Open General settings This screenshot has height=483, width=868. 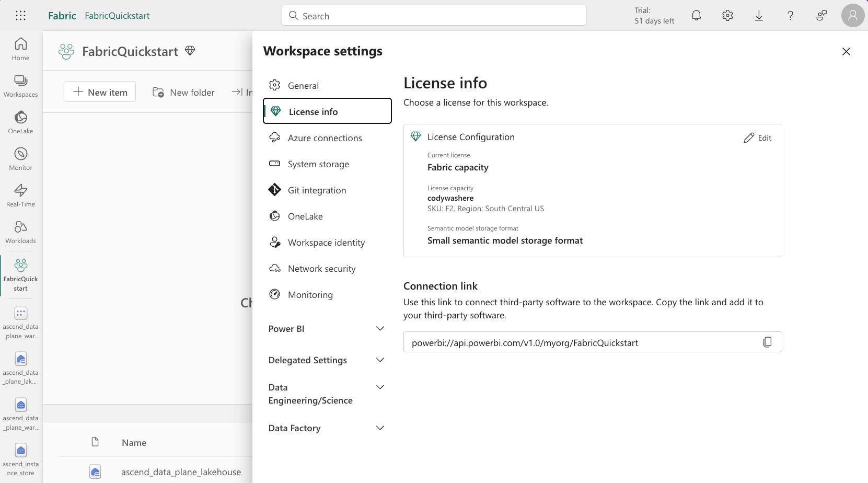pyautogui.click(x=327, y=85)
